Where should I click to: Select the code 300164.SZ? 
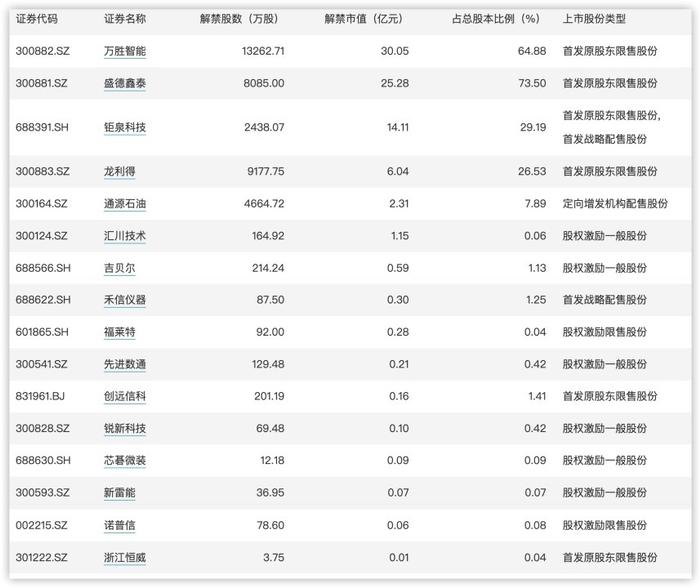tap(42, 204)
